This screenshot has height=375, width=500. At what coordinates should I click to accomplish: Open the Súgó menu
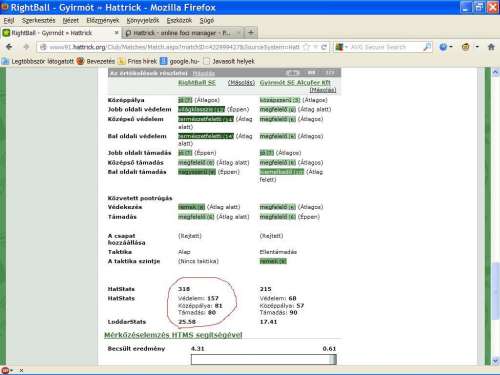coord(207,21)
